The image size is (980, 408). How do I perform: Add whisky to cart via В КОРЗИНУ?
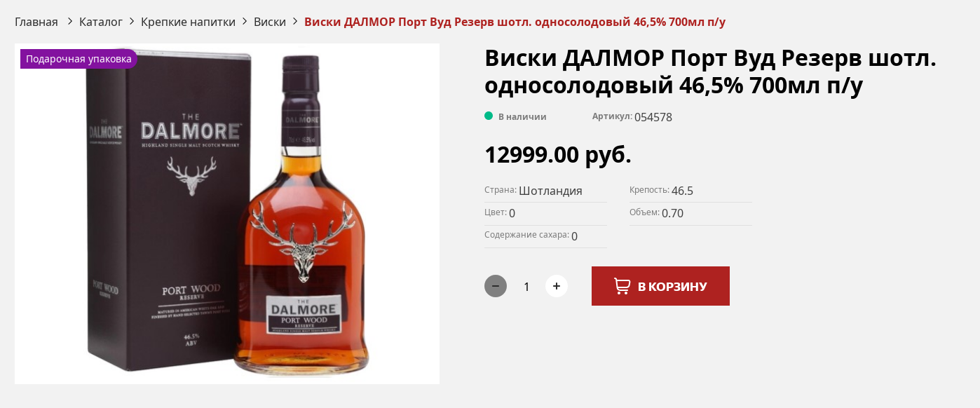coord(660,286)
